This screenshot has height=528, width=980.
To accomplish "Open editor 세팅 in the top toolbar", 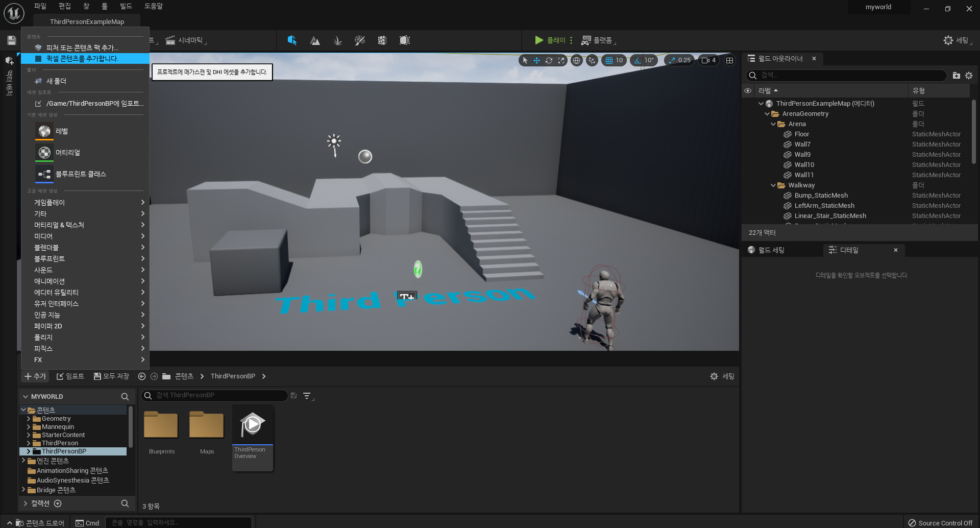I will click(x=957, y=40).
